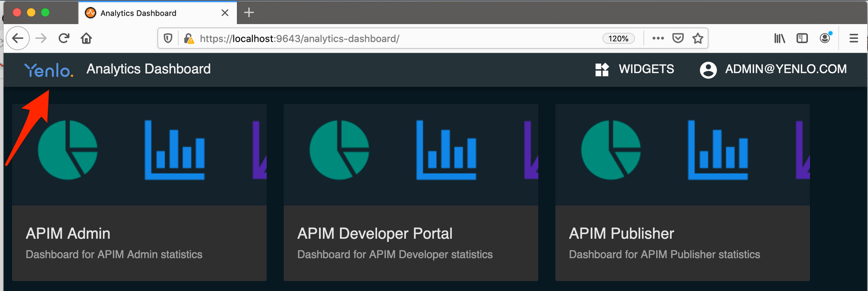Select the Analytics Dashboard tab
The image size is (868, 291).
pos(157,13)
